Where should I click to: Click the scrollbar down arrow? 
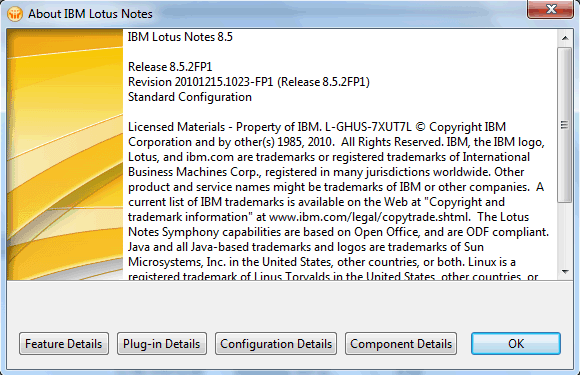[565, 271]
